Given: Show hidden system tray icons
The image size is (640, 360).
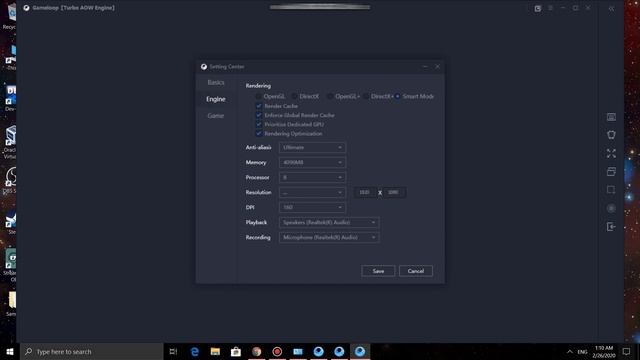Looking at the screenshot, I should [570, 351].
